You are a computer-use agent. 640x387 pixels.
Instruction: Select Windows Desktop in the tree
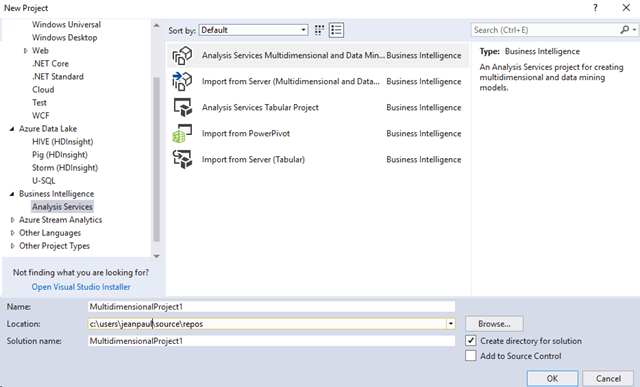64,38
